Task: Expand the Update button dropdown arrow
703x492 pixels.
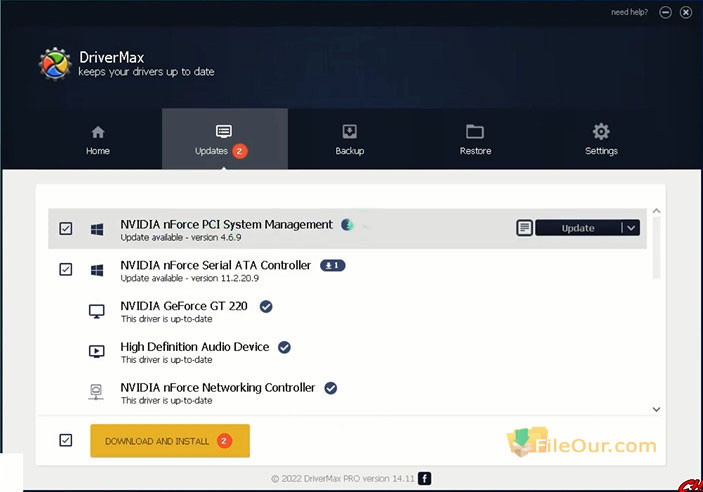Action: [631, 228]
